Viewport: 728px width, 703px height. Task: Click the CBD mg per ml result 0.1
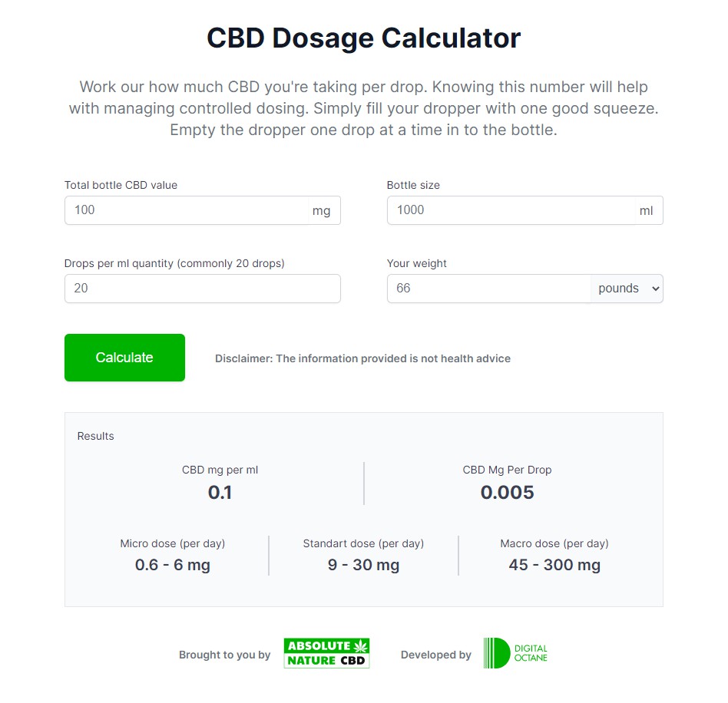pyautogui.click(x=220, y=493)
